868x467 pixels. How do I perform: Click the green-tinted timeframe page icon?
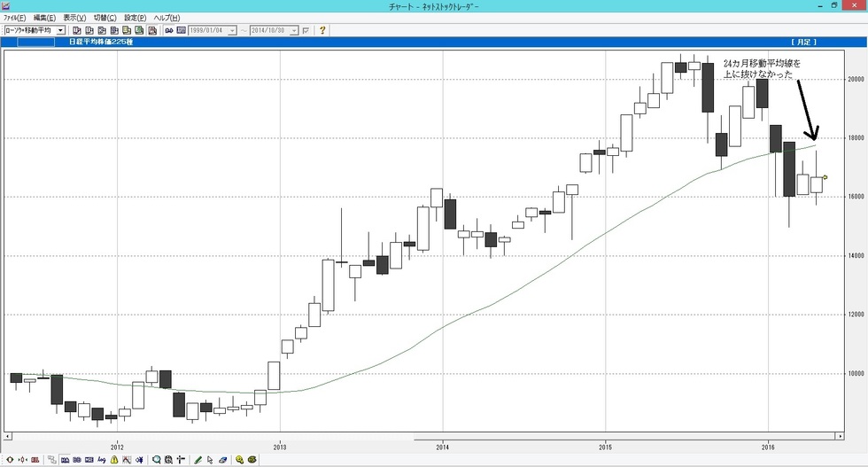click(x=140, y=30)
